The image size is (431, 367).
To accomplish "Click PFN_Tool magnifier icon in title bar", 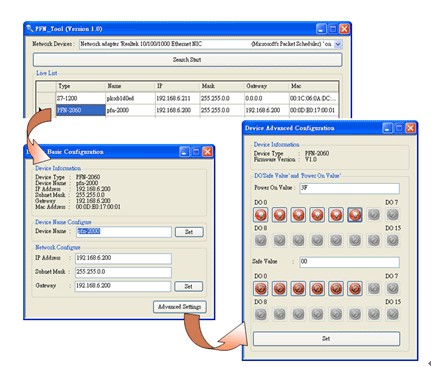I will pos(30,29).
